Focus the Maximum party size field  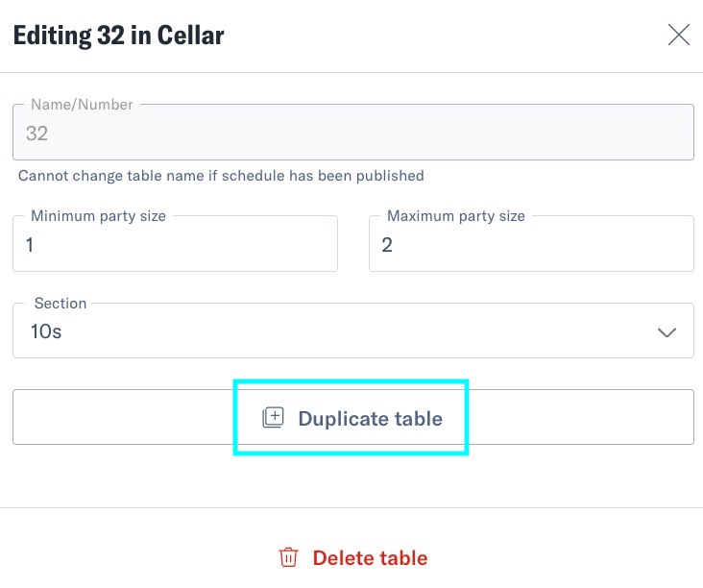click(531, 243)
